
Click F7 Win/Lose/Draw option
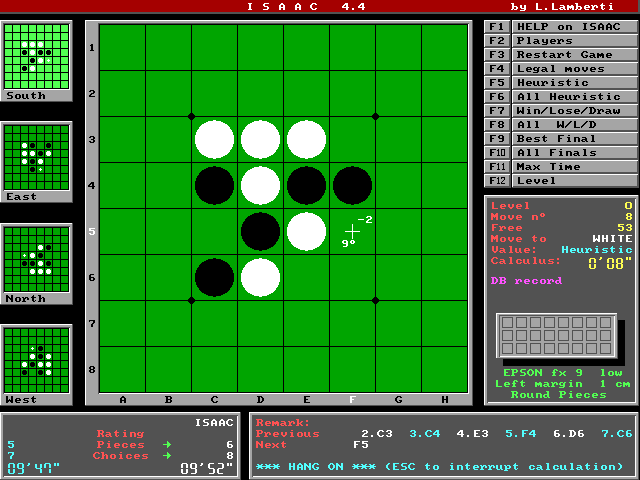coord(560,110)
